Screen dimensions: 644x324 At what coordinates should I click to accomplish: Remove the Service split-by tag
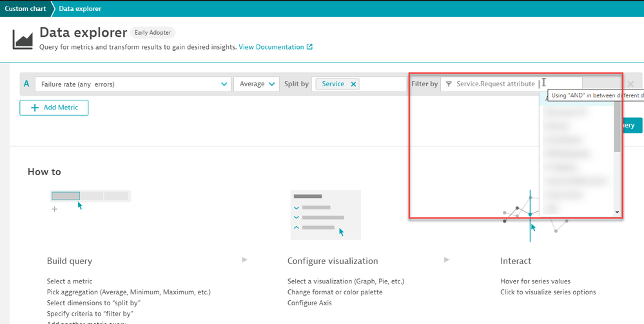pyautogui.click(x=353, y=84)
